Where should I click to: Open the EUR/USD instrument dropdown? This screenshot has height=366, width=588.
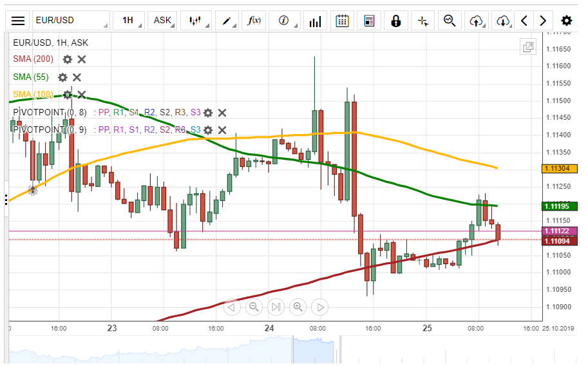(71, 20)
